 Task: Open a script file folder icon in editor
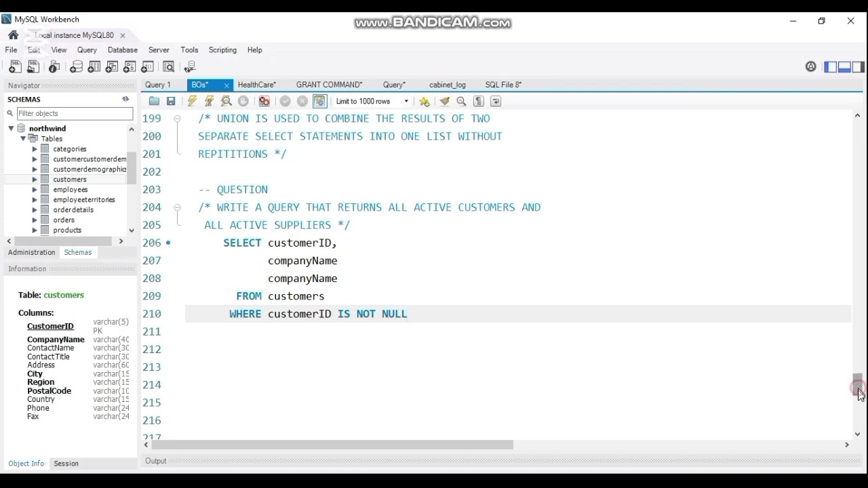click(154, 101)
